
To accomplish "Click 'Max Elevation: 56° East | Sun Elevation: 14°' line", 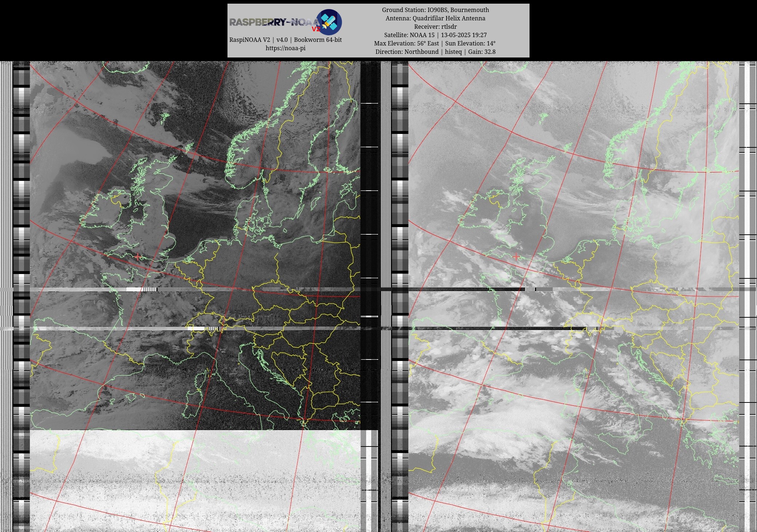I will point(435,43).
